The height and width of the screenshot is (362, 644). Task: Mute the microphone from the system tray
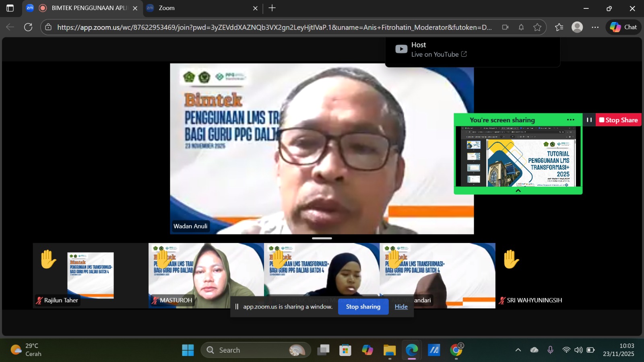click(x=550, y=350)
